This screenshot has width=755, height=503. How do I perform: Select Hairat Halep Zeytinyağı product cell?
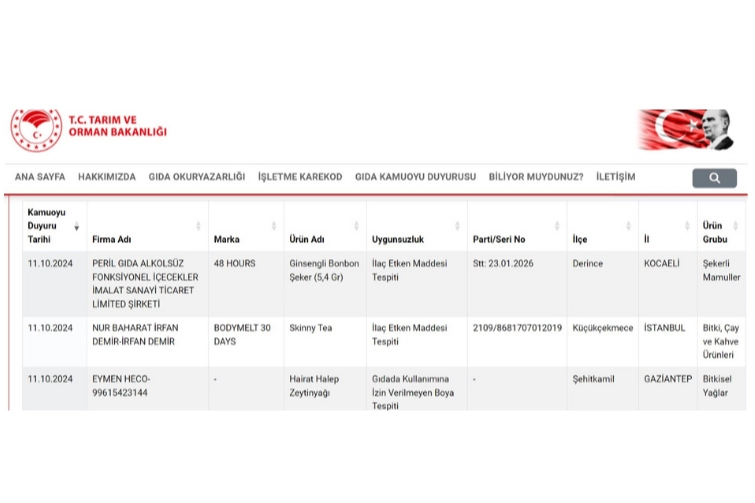tap(325, 388)
